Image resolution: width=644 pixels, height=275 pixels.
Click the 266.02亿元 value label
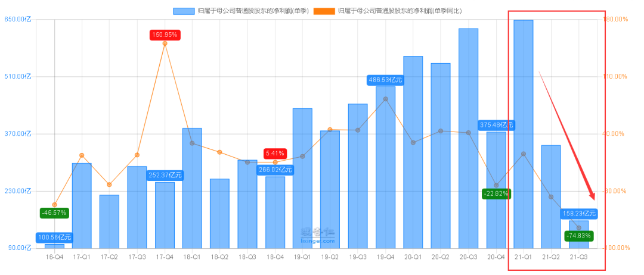[275, 169]
